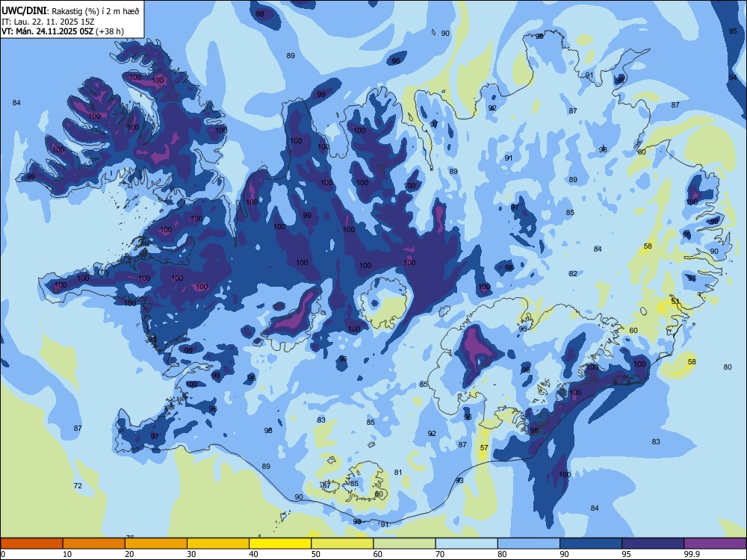Click the 70–80 pale blue legend swatch
Viewport: 747px width, 560px height.
tap(466, 544)
